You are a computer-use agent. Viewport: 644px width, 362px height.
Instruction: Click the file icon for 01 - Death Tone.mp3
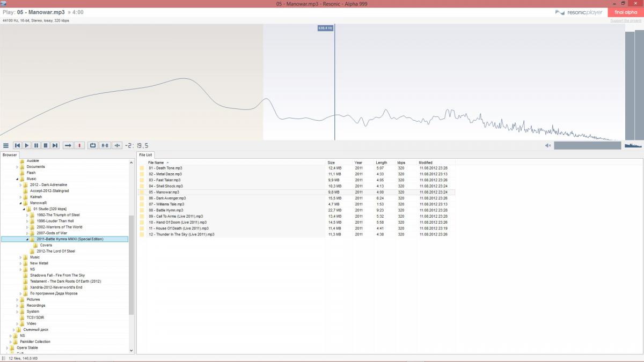pyautogui.click(x=142, y=168)
